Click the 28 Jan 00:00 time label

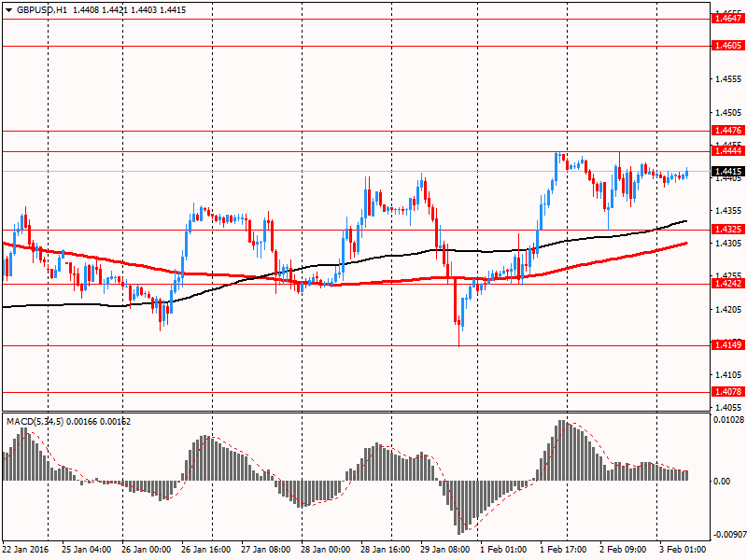325,549
